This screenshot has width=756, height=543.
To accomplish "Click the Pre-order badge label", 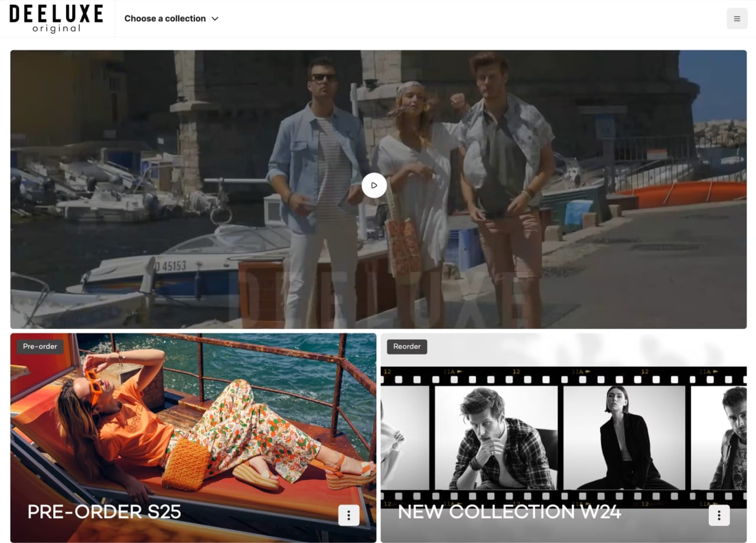I will point(40,346).
